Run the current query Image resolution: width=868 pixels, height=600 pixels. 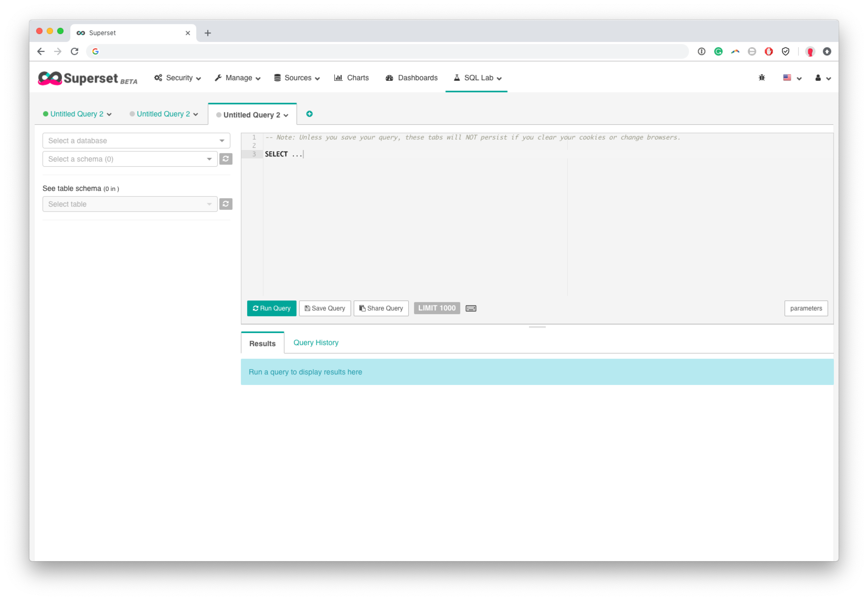(271, 308)
